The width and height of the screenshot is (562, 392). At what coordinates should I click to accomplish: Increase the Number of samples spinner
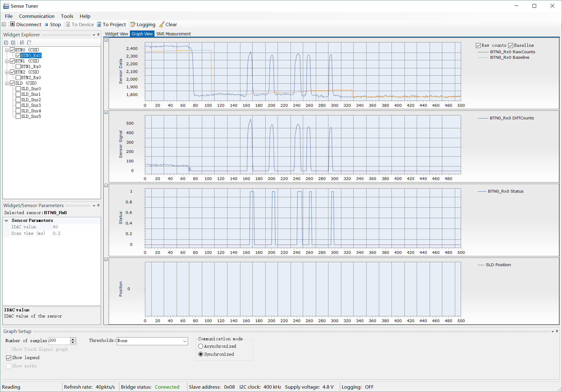pyautogui.click(x=73, y=339)
